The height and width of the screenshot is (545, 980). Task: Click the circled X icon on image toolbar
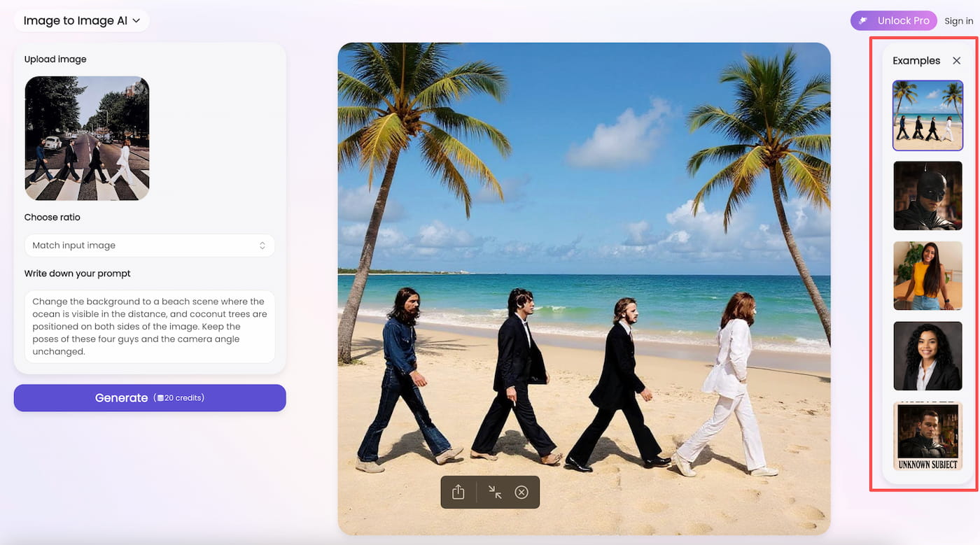tap(521, 492)
